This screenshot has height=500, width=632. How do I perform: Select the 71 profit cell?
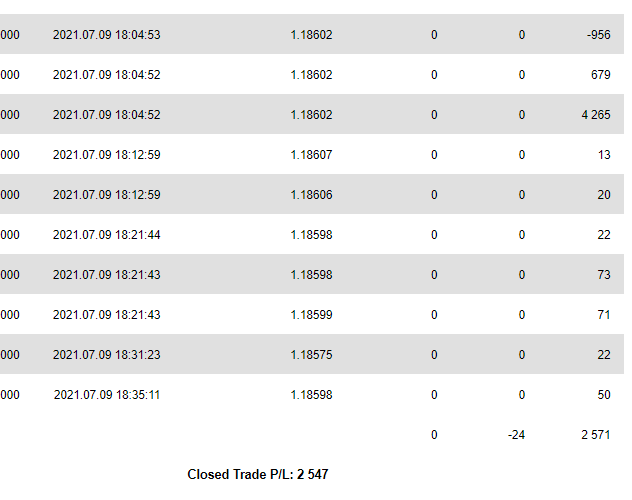tap(603, 315)
